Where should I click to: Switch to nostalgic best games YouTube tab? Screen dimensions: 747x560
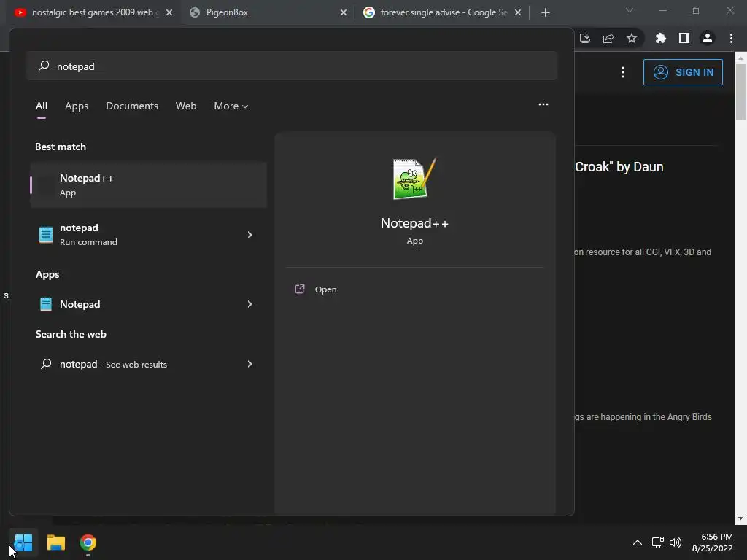[93, 12]
